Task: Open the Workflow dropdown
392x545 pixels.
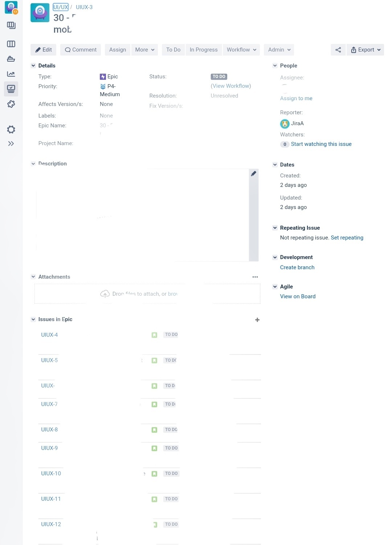Action: (241, 50)
